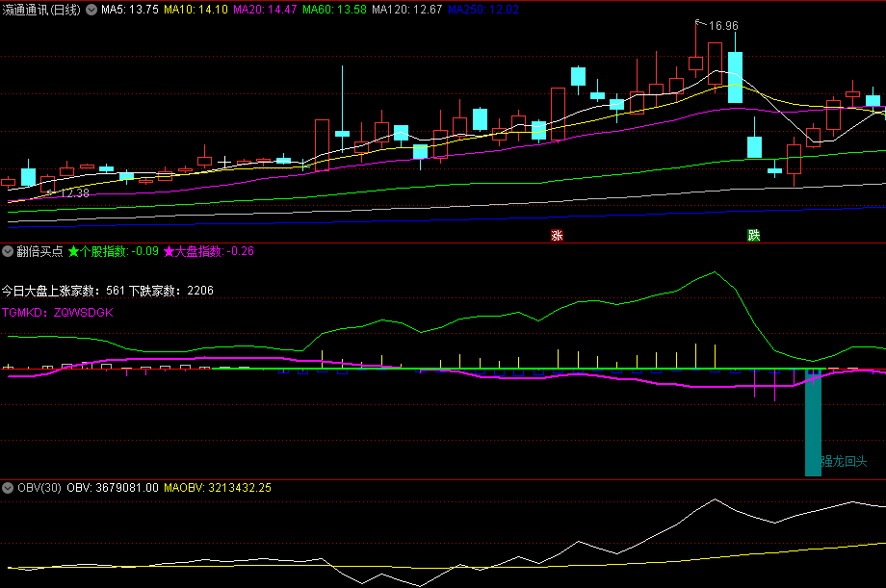Click the 16.96 high price label

tap(723, 25)
